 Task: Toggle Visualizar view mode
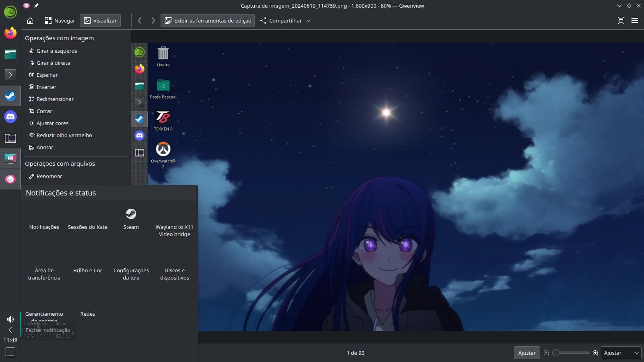(x=100, y=21)
